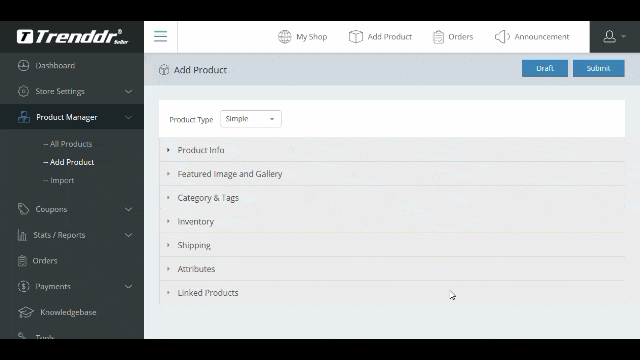
Task: Click the Coupons tag icon
Action: [23, 209]
